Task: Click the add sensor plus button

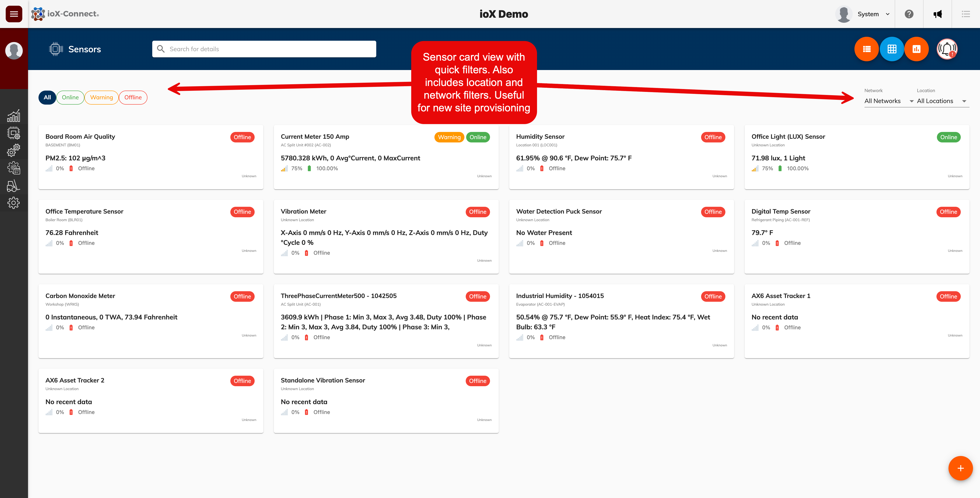Action: 960,468
